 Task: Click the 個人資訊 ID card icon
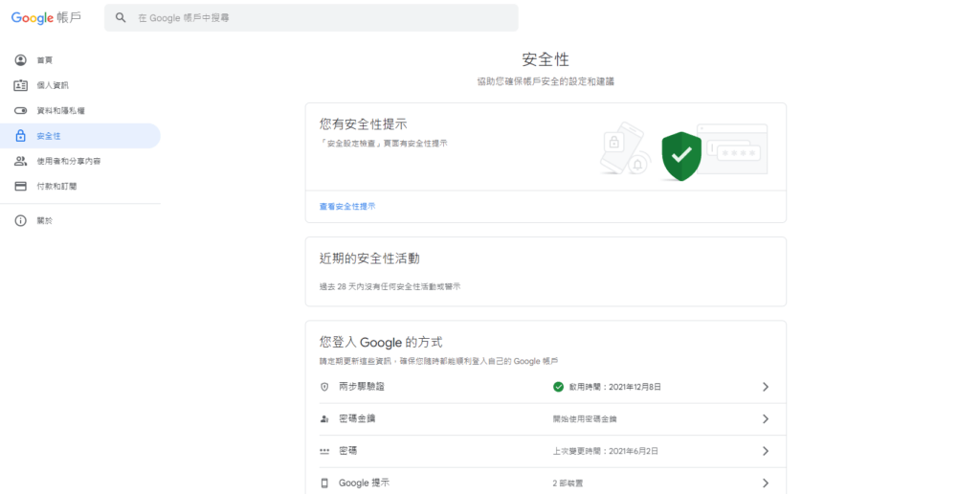tap(20, 85)
